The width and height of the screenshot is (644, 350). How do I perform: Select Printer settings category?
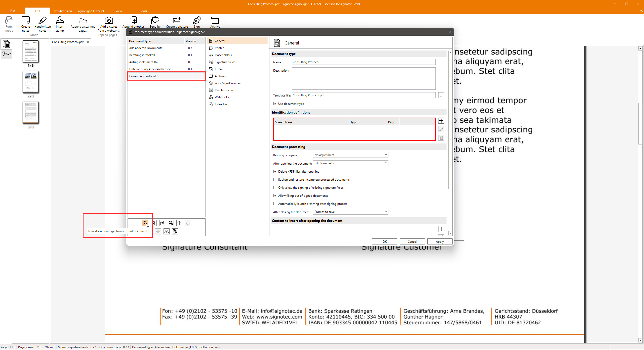coord(237,48)
